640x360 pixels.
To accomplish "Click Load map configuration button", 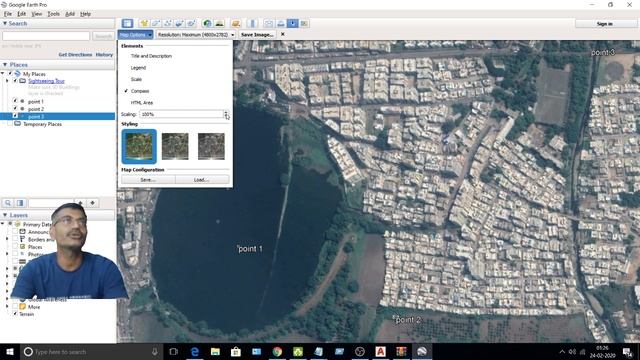I will 202,180.
